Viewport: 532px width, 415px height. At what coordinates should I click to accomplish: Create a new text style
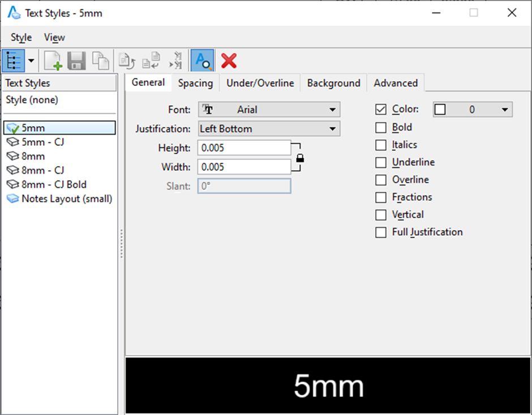click(53, 60)
